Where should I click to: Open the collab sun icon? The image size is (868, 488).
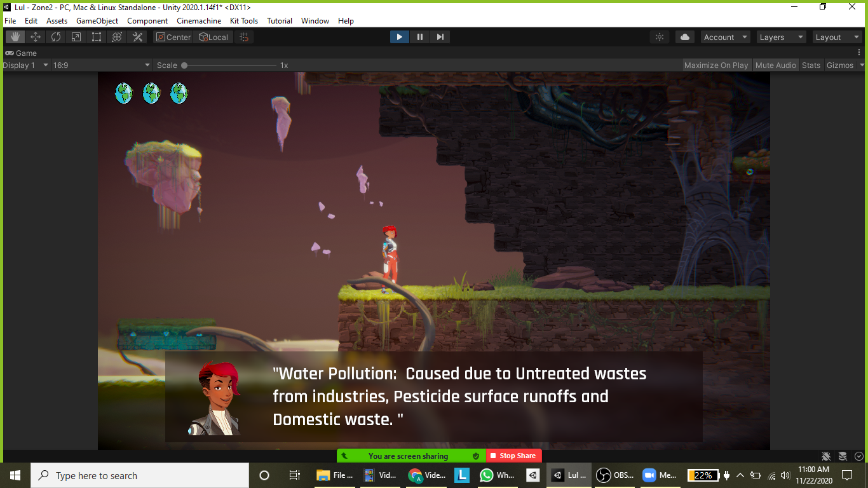coord(660,37)
